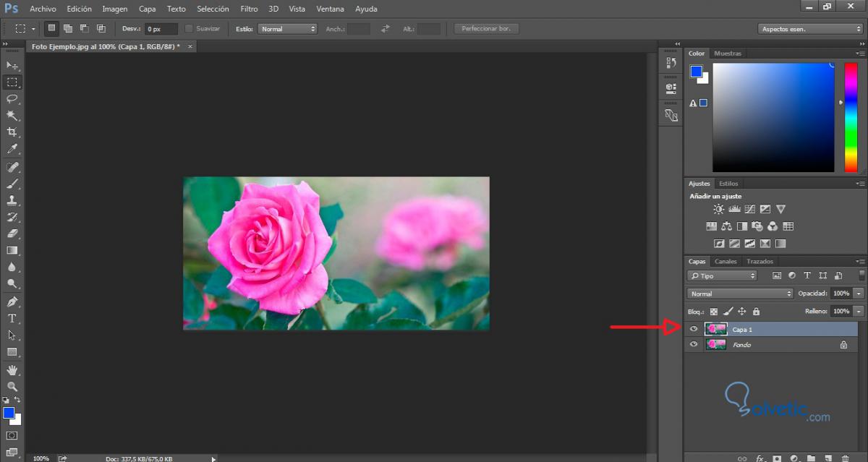The image size is (868, 462).
Task: Select 'Subtract from selection' mode button
Action: click(x=84, y=28)
